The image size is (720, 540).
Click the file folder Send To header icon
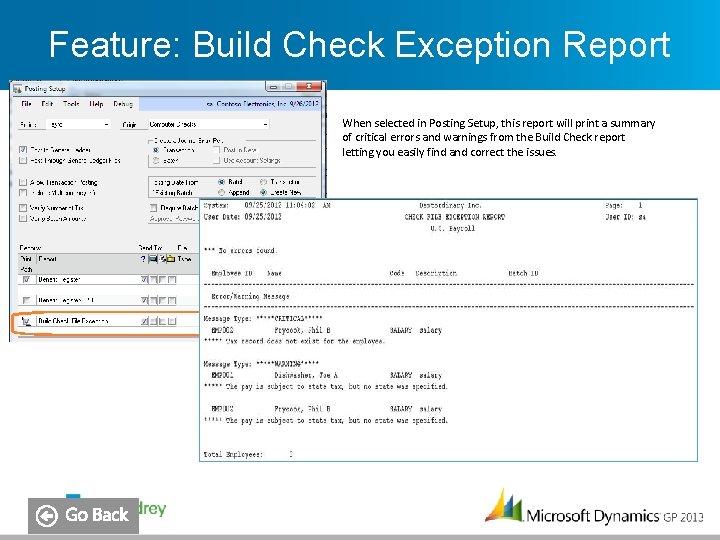[x=170, y=259]
